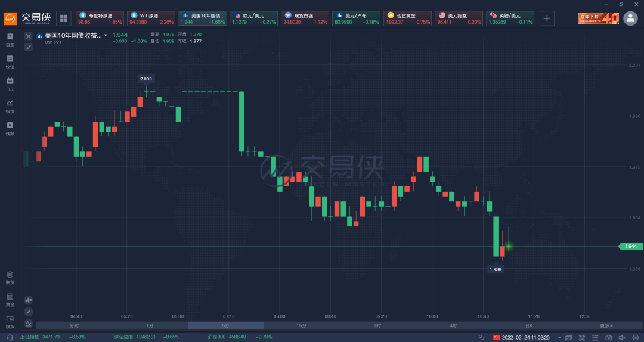This screenshot has height=342, width=644.
Task: Click the customer service headset icon
Action: [x=10, y=337]
